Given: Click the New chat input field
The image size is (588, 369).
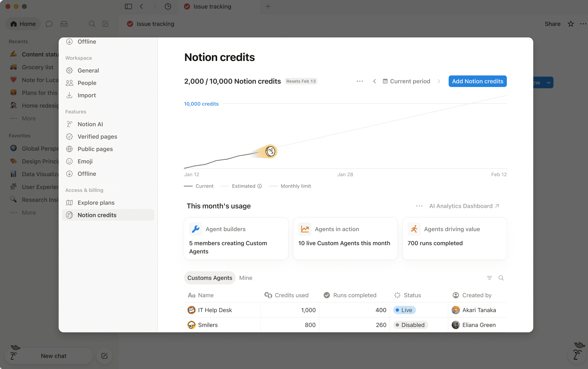Looking at the screenshot, I should 54,356.
